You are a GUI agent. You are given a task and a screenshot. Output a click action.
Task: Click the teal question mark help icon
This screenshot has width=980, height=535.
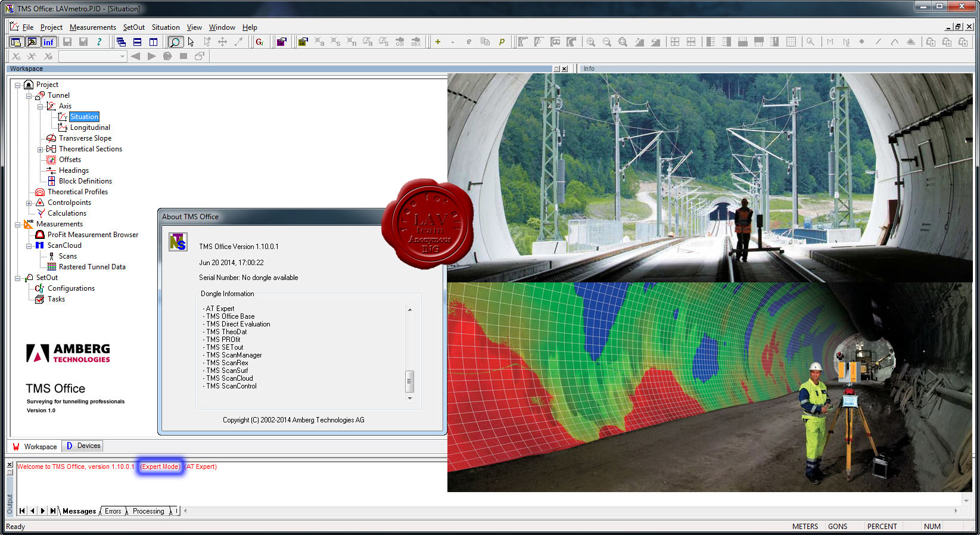pos(99,42)
